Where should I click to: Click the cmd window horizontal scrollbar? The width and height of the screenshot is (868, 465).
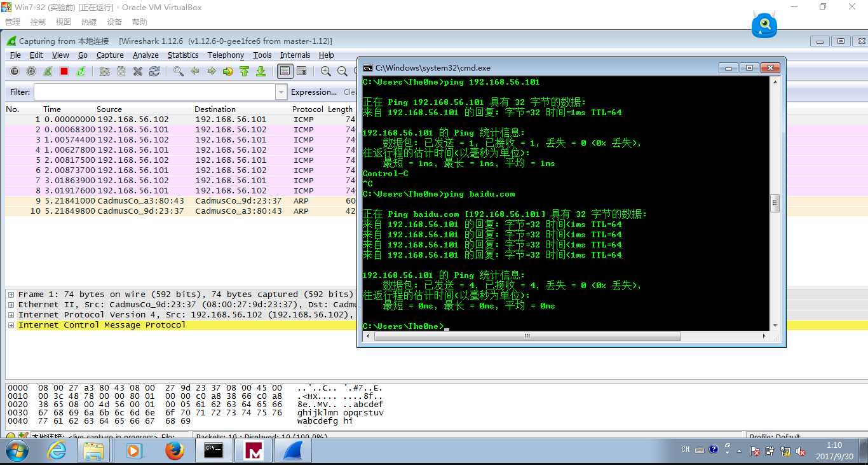tap(527, 336)
